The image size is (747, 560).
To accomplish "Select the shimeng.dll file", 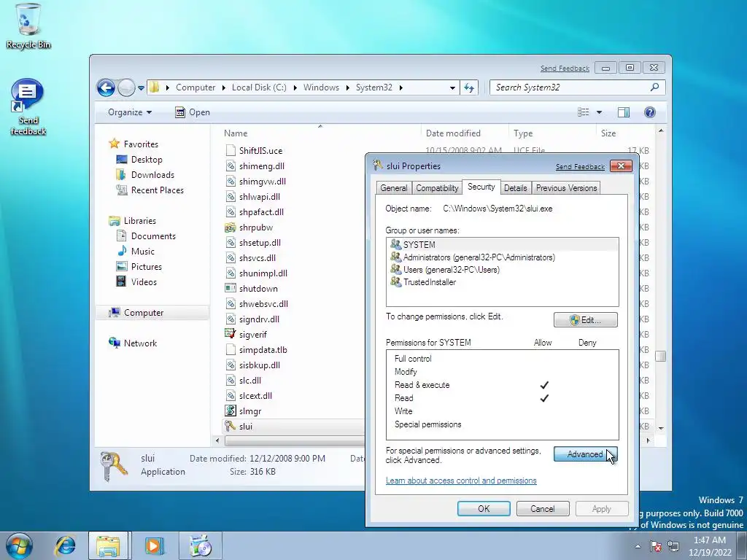I will 255,166.
